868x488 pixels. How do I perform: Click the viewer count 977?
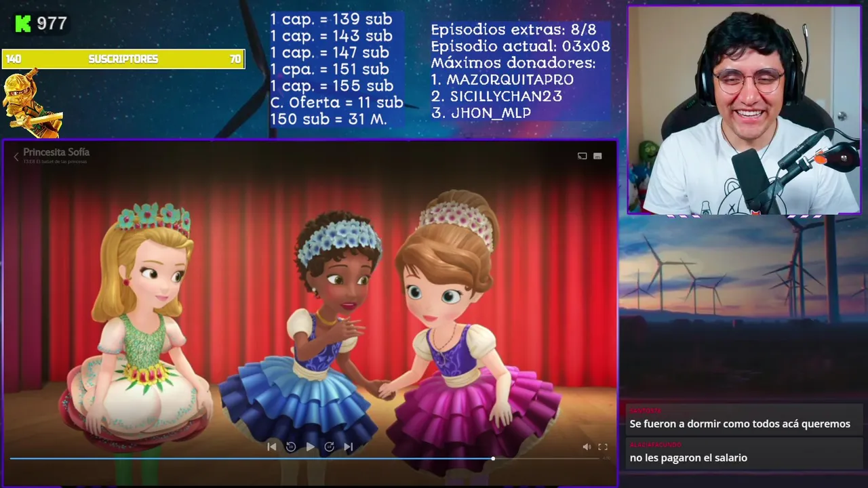pos(52,24)
